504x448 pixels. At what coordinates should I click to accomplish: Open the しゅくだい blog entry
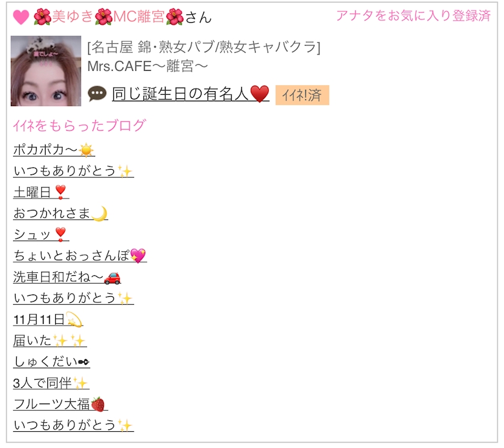(x=52, y=362)
